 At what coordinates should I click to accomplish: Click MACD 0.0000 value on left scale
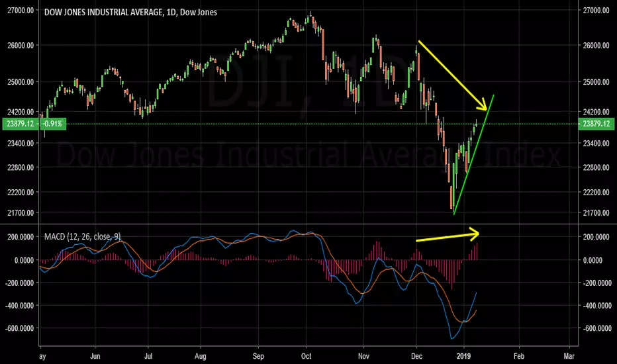(24, 260)
